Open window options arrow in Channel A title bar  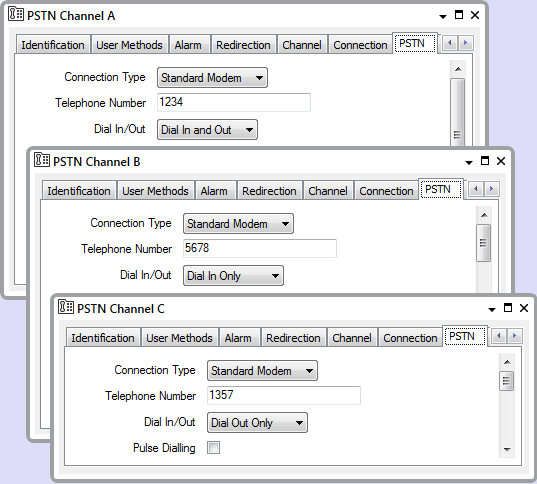click(443, 16)
